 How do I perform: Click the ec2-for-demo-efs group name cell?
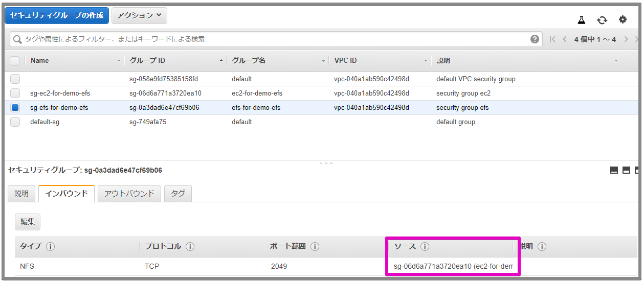pos(257,93)
